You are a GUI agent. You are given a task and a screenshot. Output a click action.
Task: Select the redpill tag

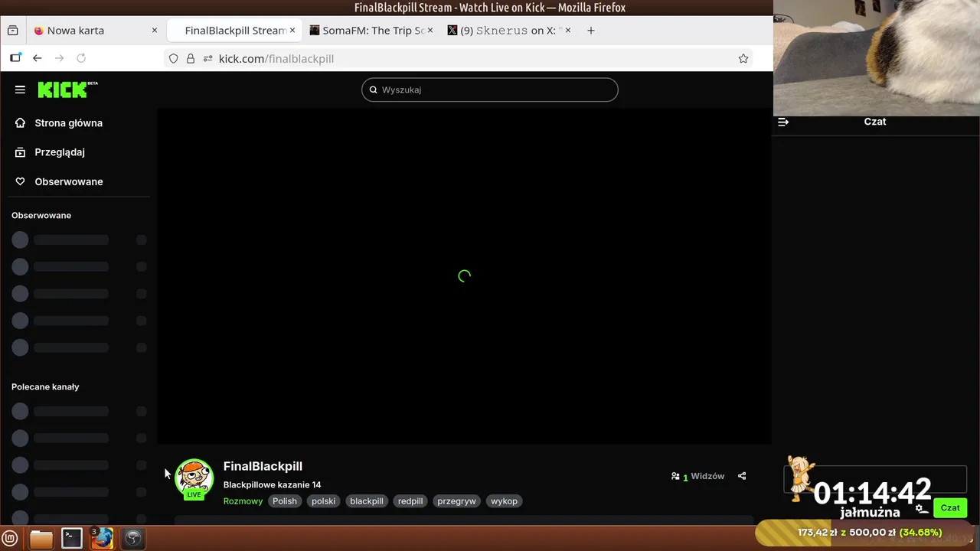click(410, 501)
